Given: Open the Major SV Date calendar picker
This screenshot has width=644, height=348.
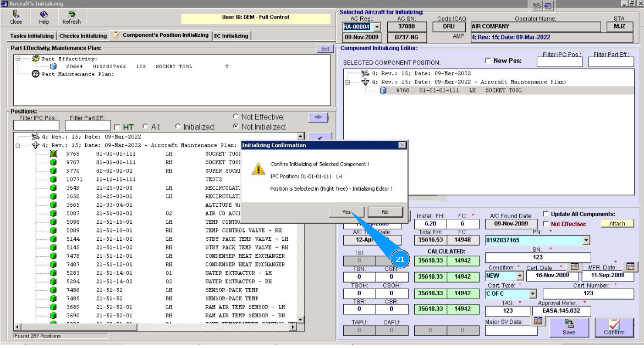Looking at the screenshot, I should tap(538, 321).
